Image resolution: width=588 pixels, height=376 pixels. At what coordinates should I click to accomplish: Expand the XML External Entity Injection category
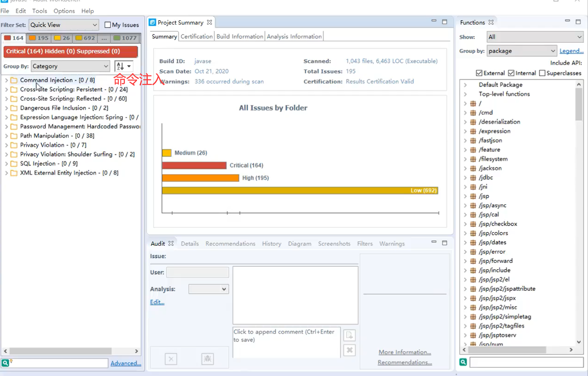pos(6,173)
